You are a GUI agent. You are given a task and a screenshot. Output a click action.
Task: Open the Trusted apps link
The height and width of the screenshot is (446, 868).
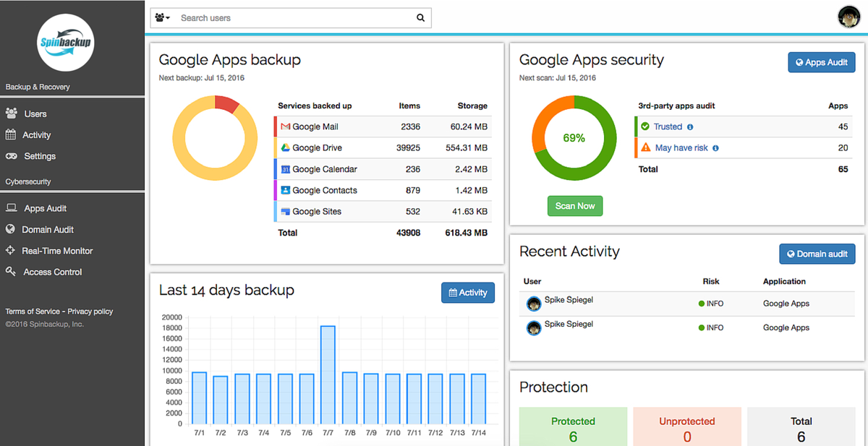pos(668,126)
